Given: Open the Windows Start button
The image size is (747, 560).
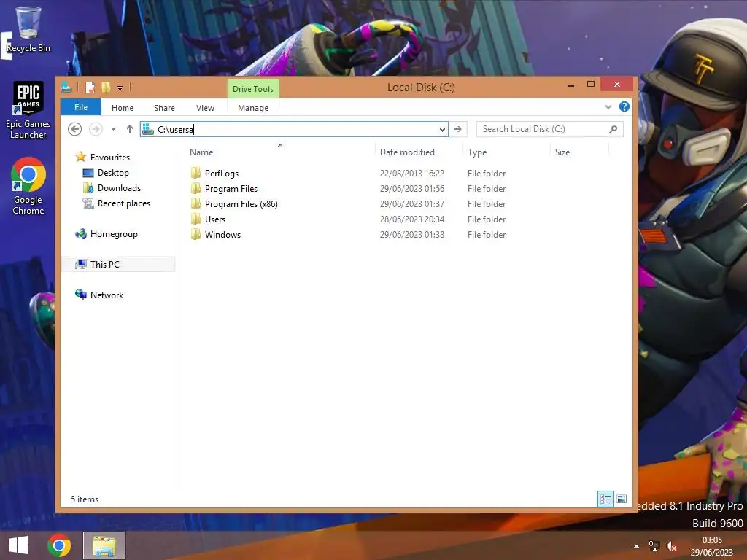Looking at the screenshot, I should [18, 545].
